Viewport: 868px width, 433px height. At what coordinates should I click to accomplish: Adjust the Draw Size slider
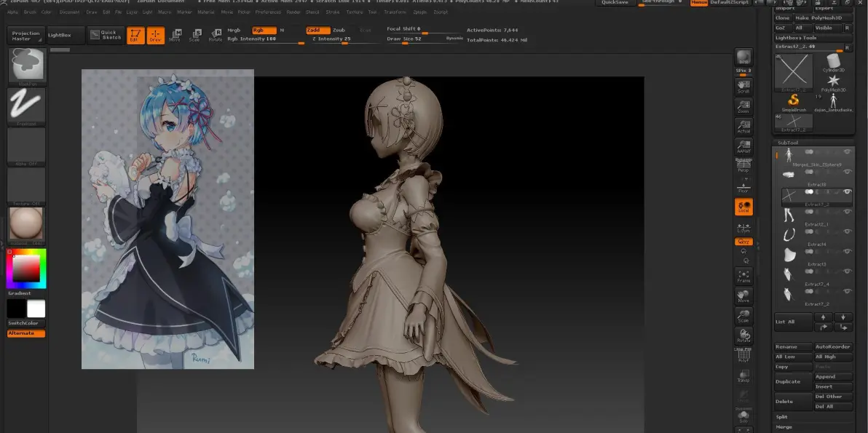click(x=425, y=39)
